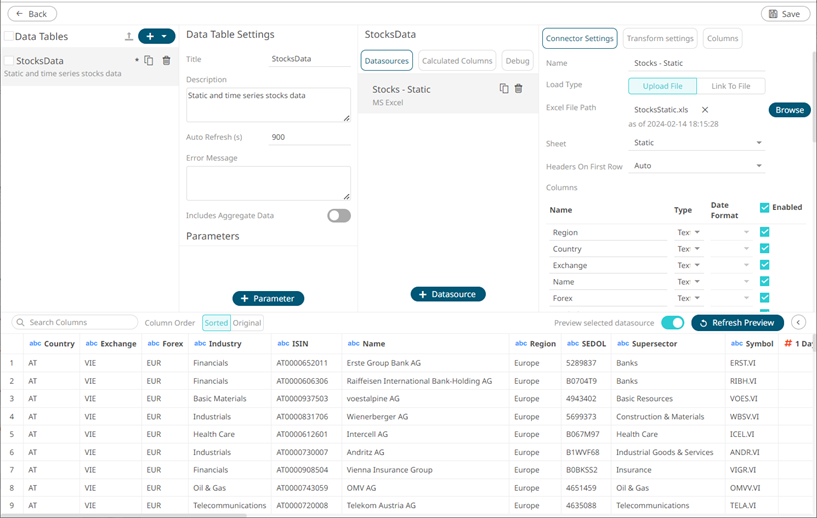Click the Save button
This screenshot has height=518, width=817.
(785, 14)
